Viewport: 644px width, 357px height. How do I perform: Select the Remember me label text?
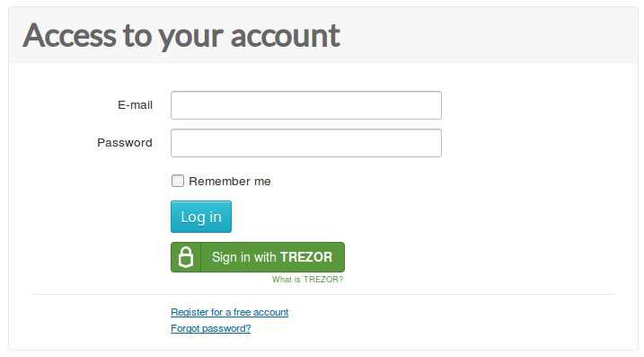pos(230,182)
